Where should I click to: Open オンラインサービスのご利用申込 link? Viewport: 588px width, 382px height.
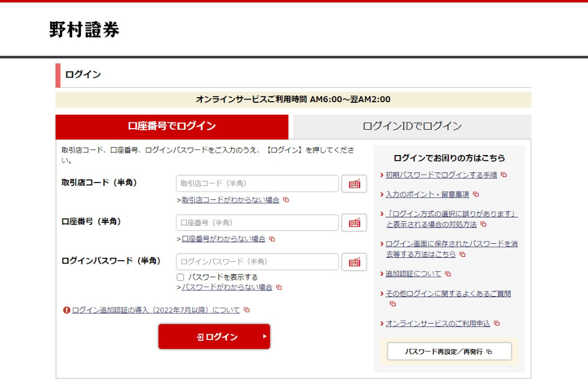(438, 324)
